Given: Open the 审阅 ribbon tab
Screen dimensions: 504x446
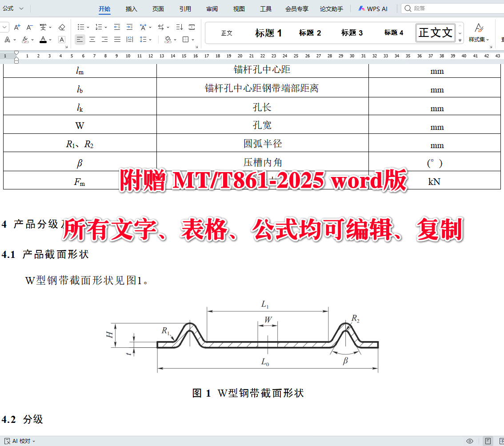Looking at the screenshot, I should pyautogui.click(x=212, y=9).
